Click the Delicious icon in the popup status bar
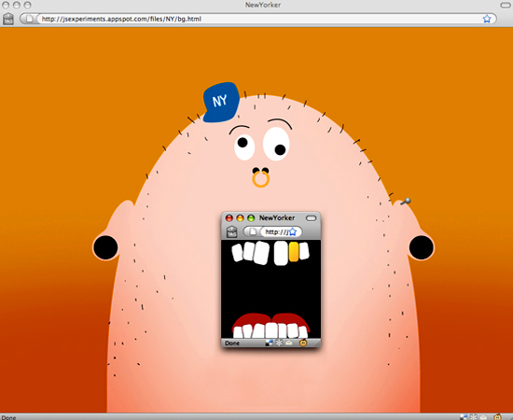 pyautogui.click(x=269, y=343)
